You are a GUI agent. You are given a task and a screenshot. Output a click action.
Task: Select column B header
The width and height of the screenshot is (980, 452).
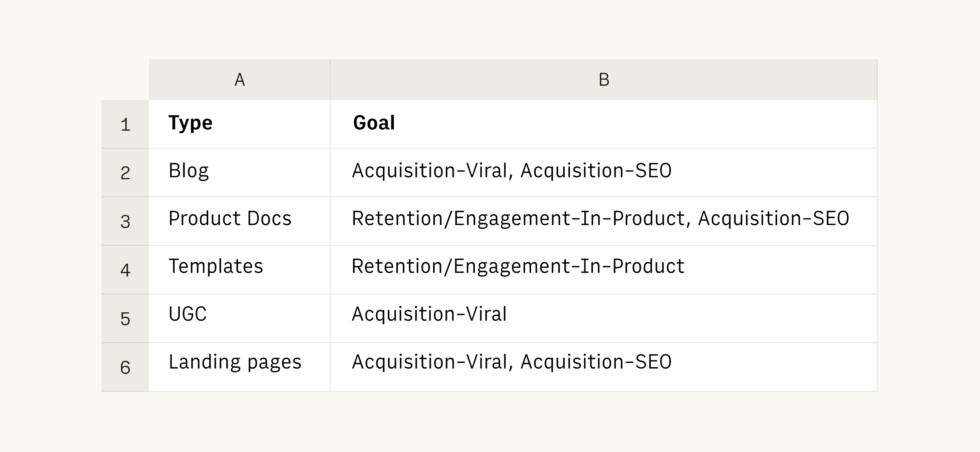(604, 80)
